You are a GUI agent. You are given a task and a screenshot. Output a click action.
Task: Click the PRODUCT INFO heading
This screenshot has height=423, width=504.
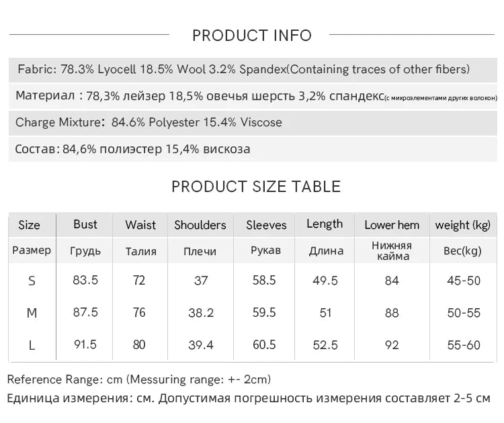click(x=252, y=36)
